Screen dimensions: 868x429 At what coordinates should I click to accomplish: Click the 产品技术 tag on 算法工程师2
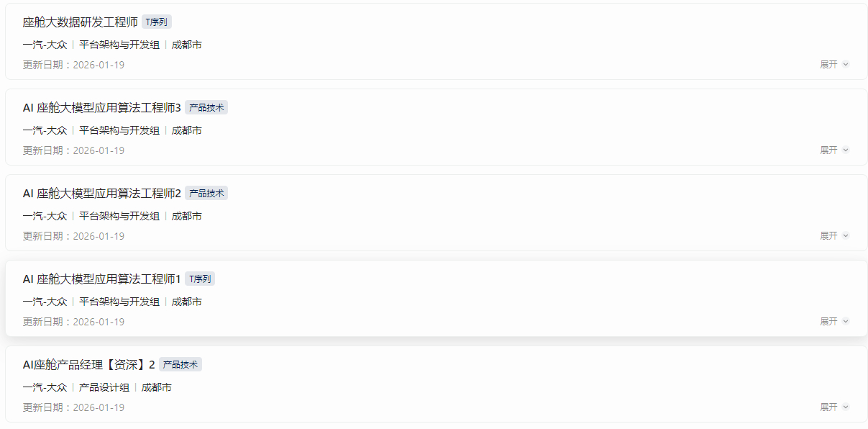(x=206, y=194)
